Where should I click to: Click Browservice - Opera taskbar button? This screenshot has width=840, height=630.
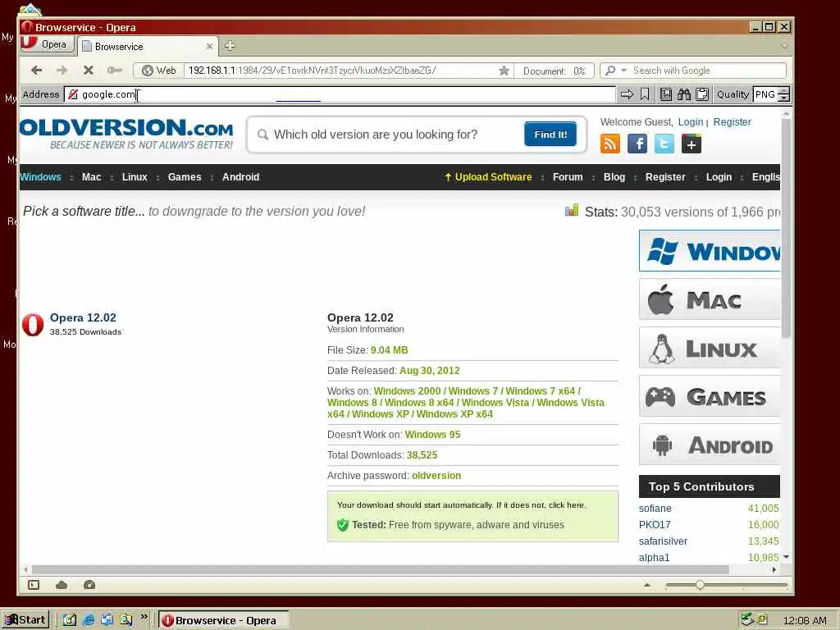click(224, 620)
